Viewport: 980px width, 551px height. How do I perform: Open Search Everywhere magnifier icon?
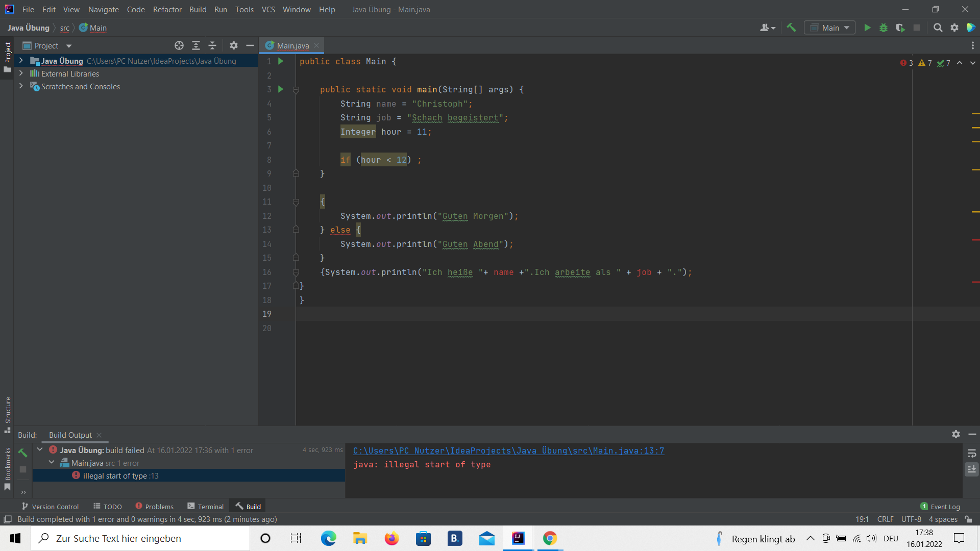click(938, 28)
